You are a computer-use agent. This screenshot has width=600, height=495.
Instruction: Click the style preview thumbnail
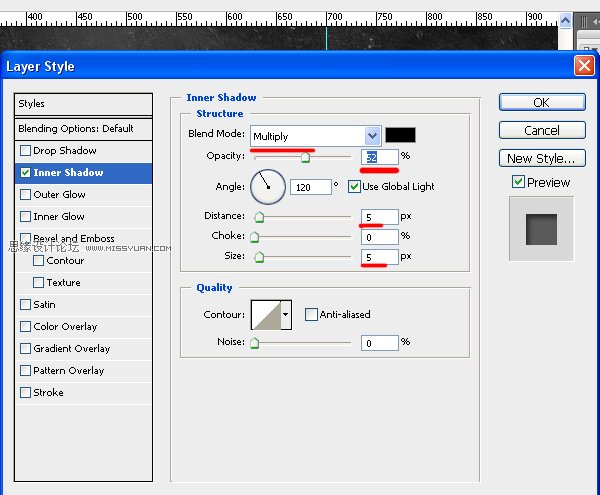click(x=541, y=229)
